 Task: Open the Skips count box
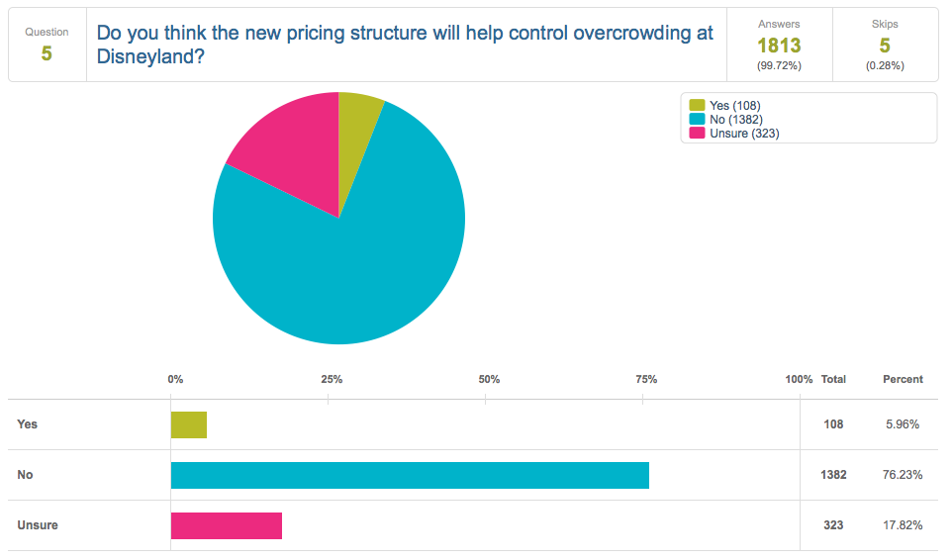tap(885, 46)
